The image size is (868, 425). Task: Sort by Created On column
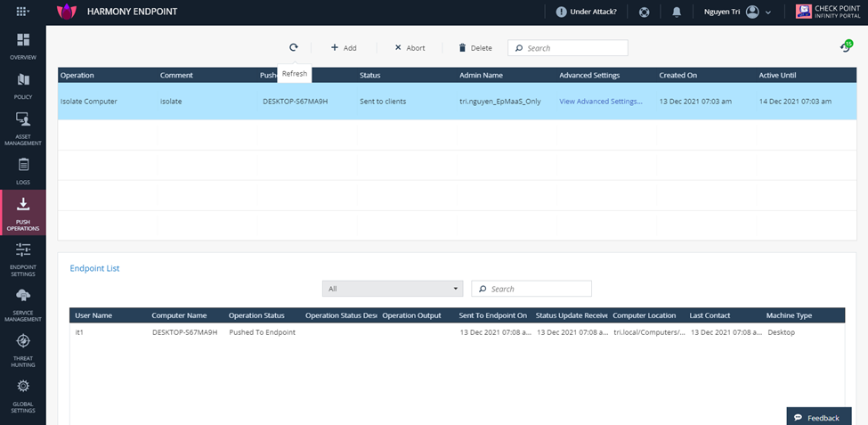678,76
